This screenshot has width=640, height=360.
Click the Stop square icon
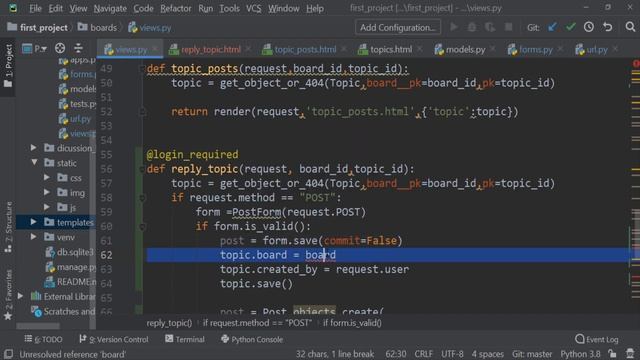509,27
